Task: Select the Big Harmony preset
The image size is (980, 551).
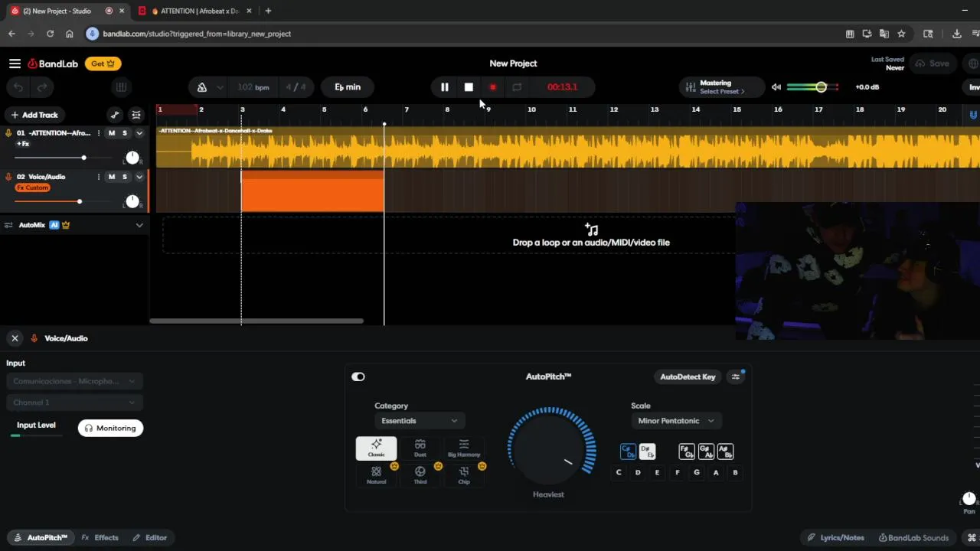Action: coord(463,448)
